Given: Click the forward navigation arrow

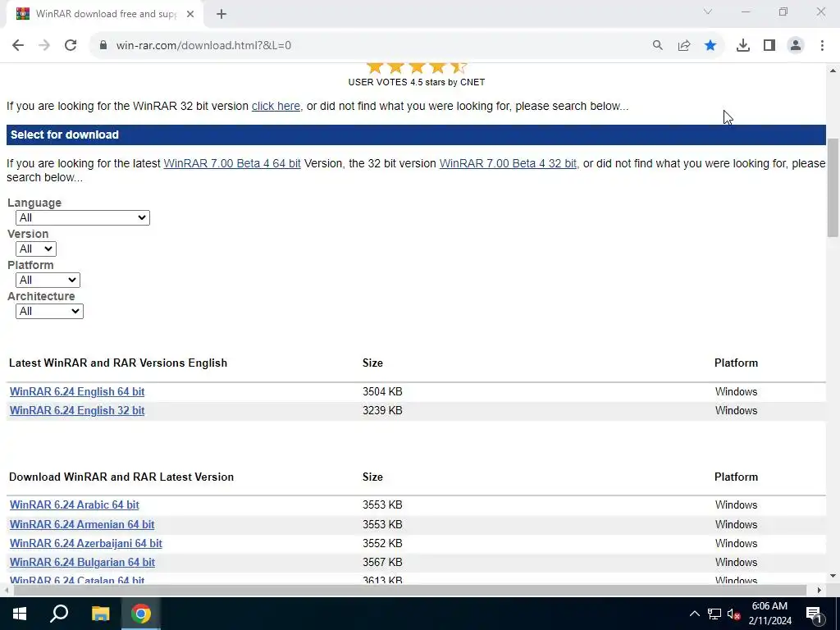Looking at the screenshot, I should click(44, 46).
